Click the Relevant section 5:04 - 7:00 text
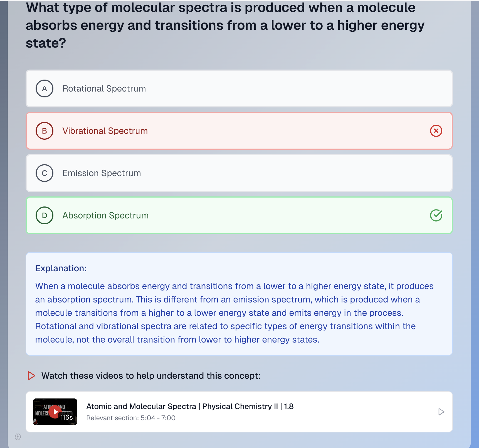Screen dimensions: 479x448 (131, 418)
